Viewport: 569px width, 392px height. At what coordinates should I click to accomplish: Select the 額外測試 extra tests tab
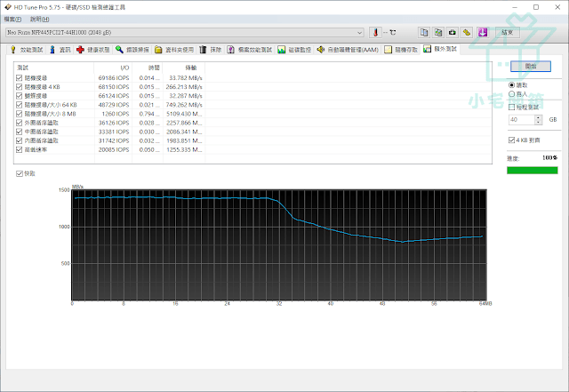point(441,49)
